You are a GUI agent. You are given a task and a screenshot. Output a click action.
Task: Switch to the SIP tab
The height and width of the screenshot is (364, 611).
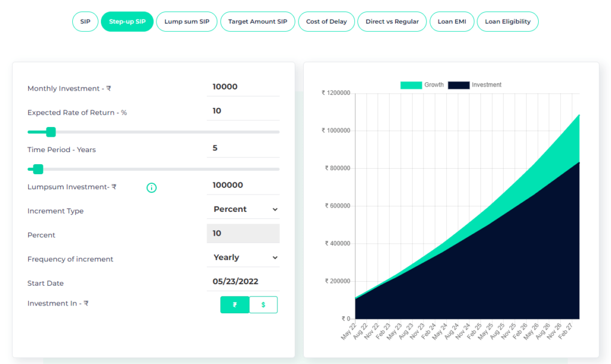pos(85,21)
